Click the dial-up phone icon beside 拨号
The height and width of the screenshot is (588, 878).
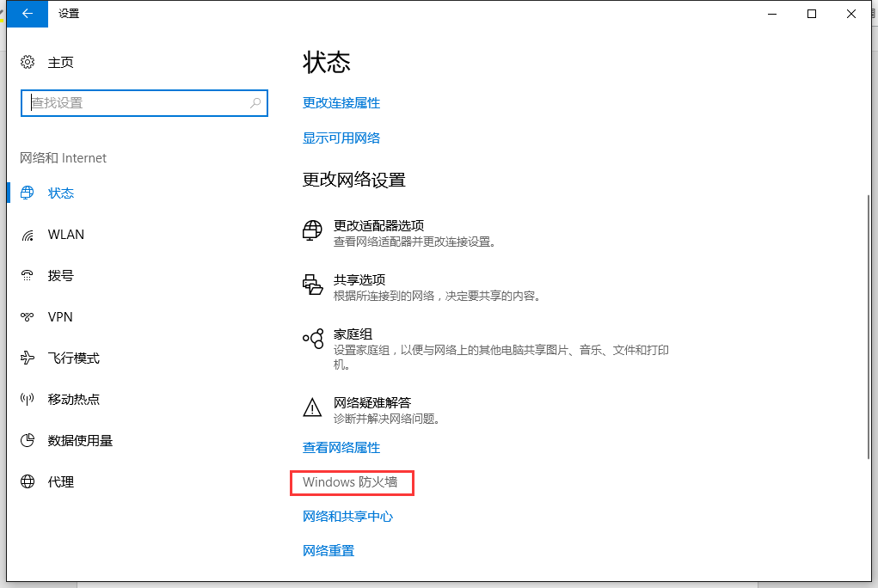tap(28, 276)
